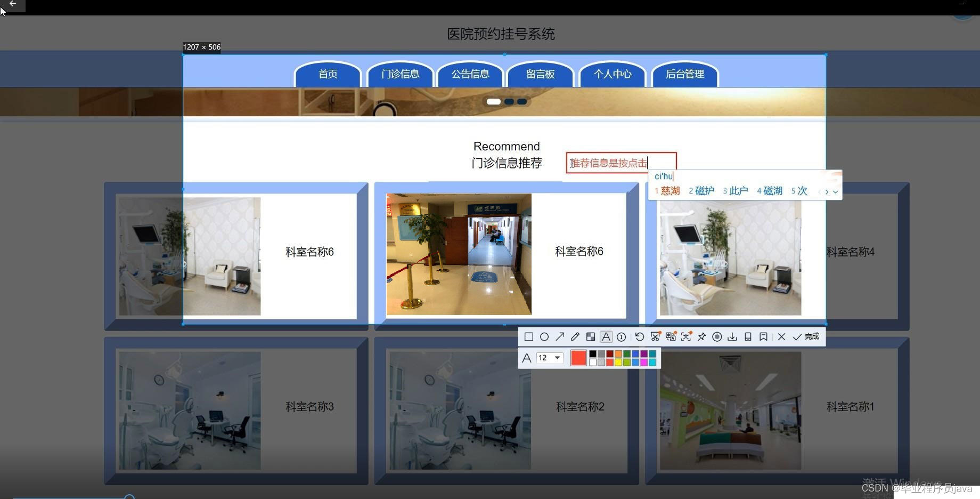
Task: Click the hospital corridor photo thumbnail
Action: (x=459, y=254)
